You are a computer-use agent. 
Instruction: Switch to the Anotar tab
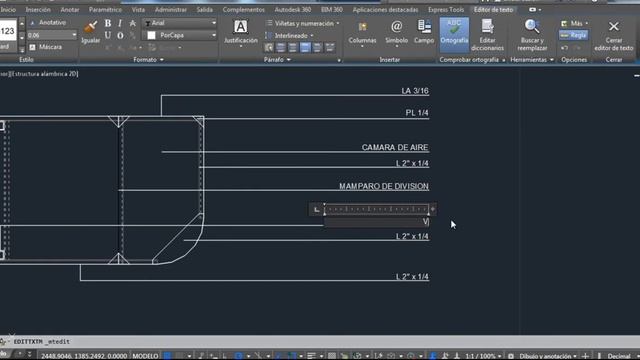[70, 9]
